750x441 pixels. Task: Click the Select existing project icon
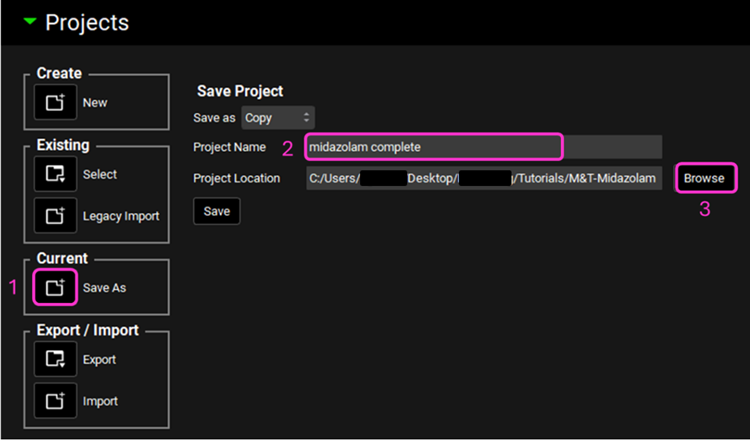tap(54, 175)
